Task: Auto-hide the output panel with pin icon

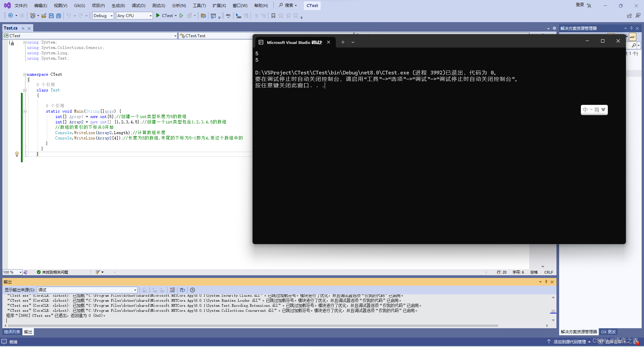Action: click(546, 282)
